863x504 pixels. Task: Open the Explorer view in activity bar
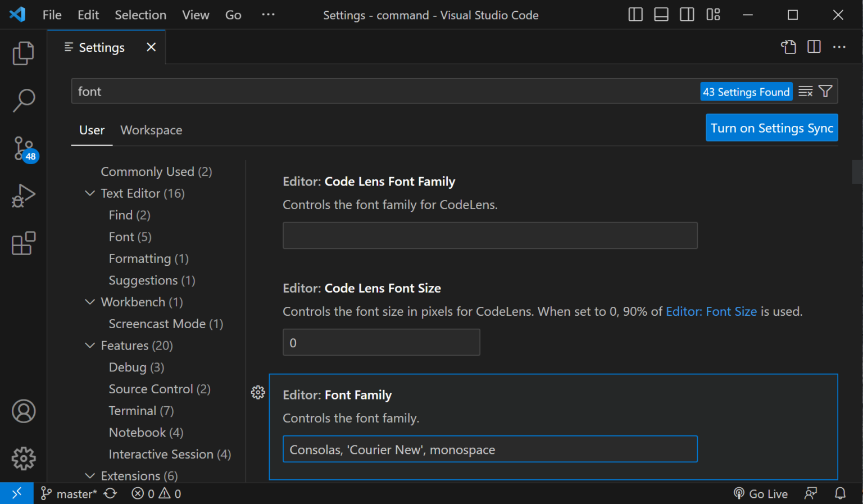coord(23,53)
